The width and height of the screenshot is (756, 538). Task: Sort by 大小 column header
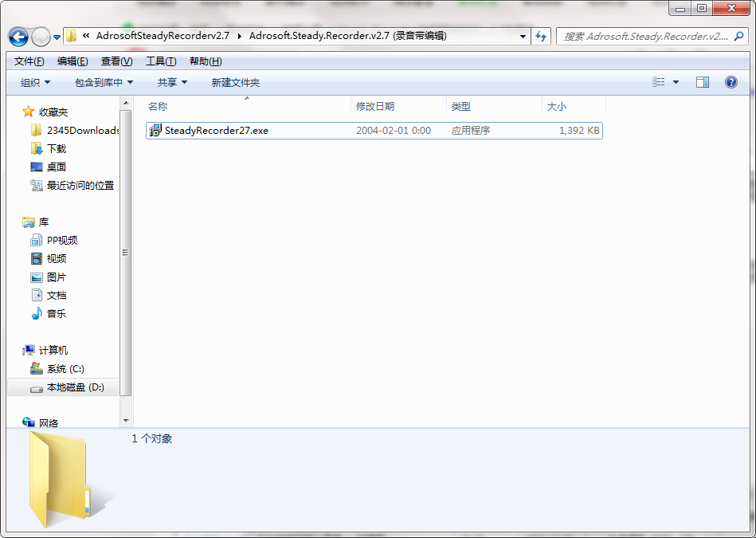pos(574,106)
